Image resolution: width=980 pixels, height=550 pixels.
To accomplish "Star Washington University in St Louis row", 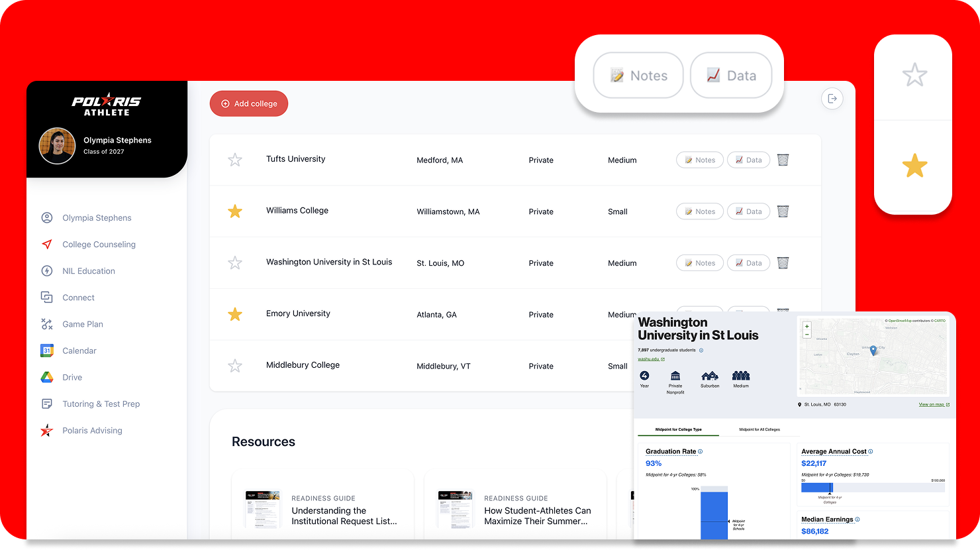I will click(235, 263).
